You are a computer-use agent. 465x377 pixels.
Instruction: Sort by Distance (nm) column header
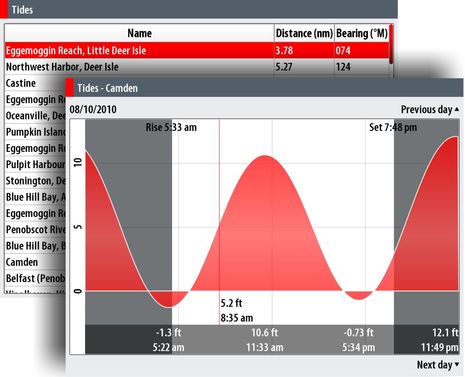point(304,33)
